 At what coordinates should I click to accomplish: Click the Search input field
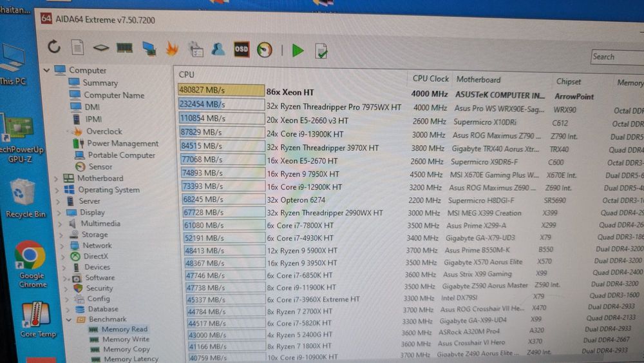tap(618, 57)
